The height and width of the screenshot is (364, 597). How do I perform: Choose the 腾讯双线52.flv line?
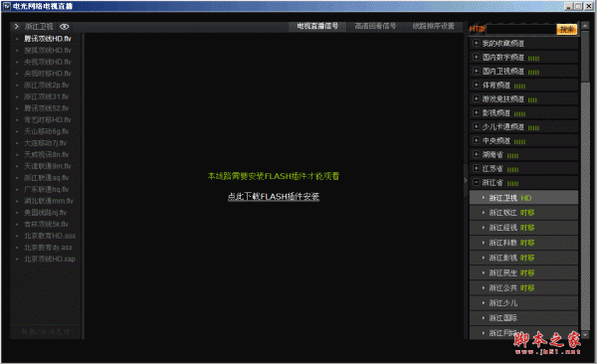click(47, 108)
